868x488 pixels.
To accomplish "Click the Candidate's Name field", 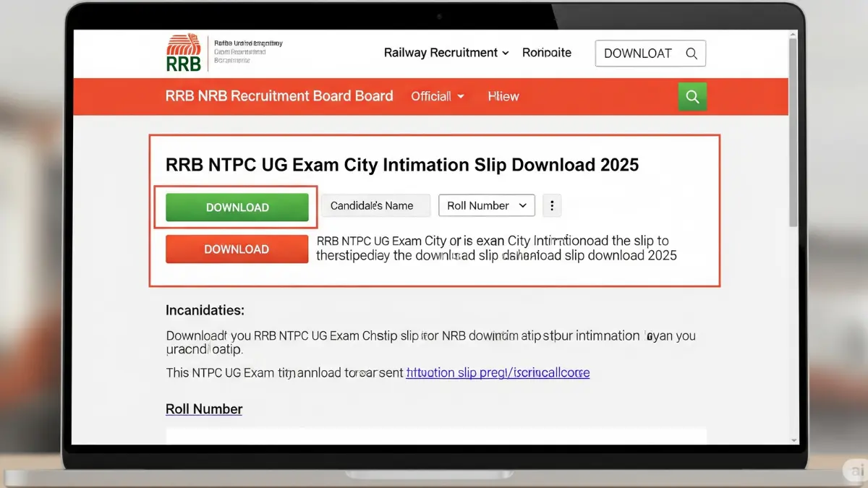I will [376, 206].
